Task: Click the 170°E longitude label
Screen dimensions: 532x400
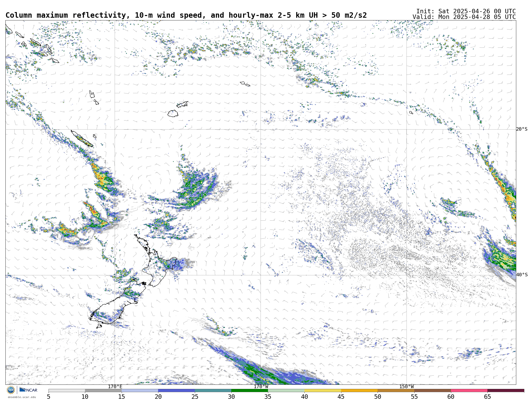Action: tap(115, 387)
